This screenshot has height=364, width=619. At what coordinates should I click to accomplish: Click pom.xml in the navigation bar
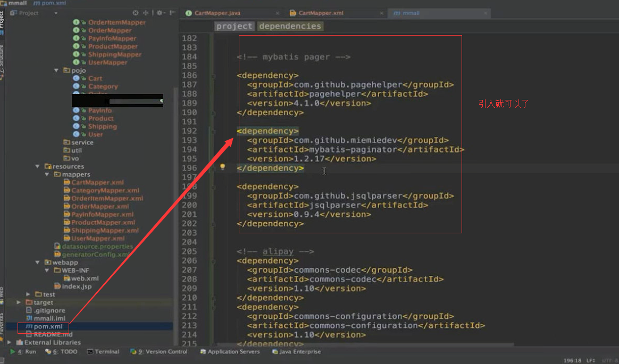(50, 3)
